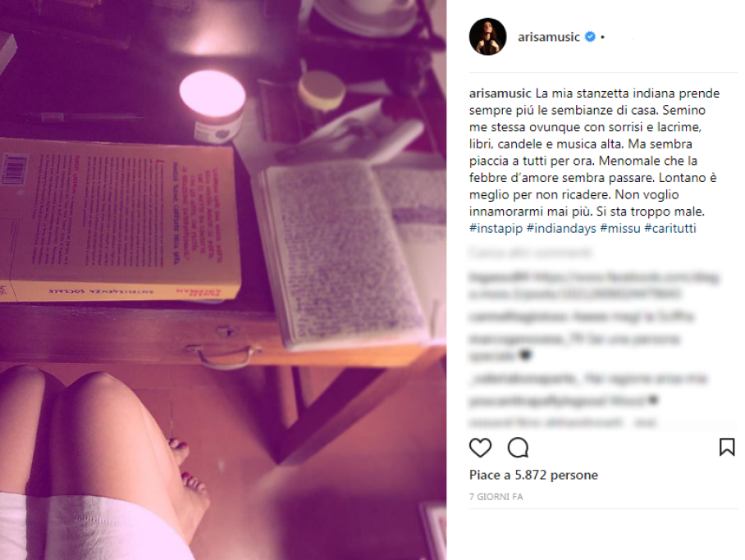Open arisamusic username in the post header
The height and width of the screenshot is (560, 745).
click(x=549, y=37)
